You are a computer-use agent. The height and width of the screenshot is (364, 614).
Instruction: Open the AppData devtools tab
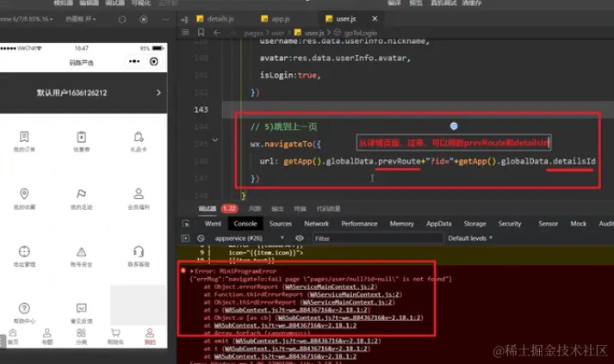click(438, 224)
